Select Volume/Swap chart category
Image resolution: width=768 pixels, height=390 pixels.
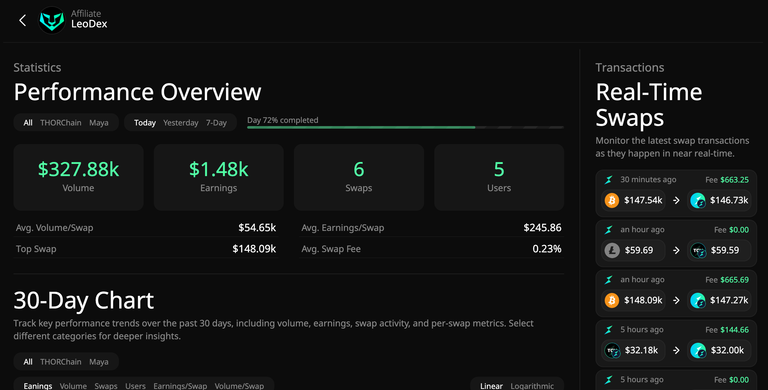[x=239, y=386]
